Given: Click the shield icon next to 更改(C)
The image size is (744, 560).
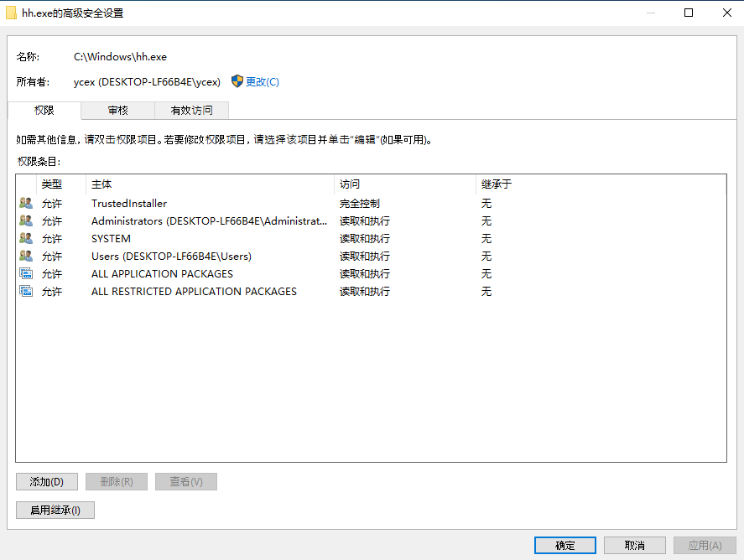Looking at the screenshot, I should pyautogui.click(x=237, y=81).
